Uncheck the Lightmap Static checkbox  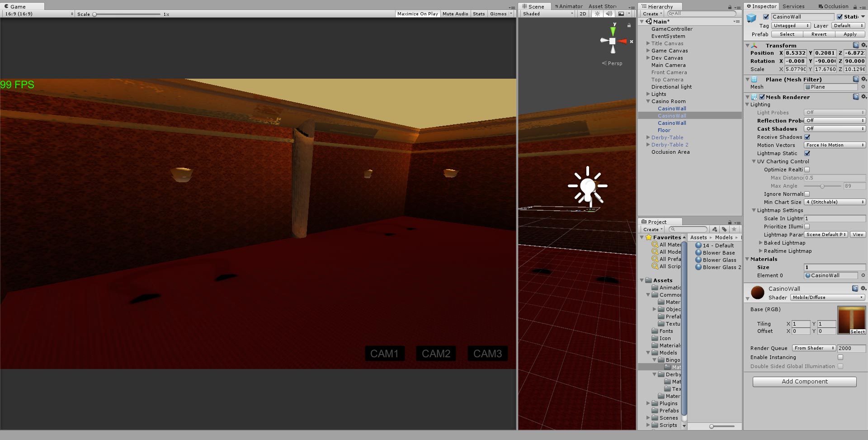pos(807,153)
